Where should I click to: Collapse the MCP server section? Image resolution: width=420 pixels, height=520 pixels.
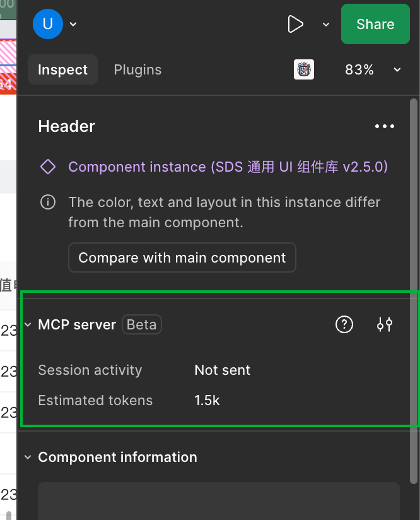28,324
